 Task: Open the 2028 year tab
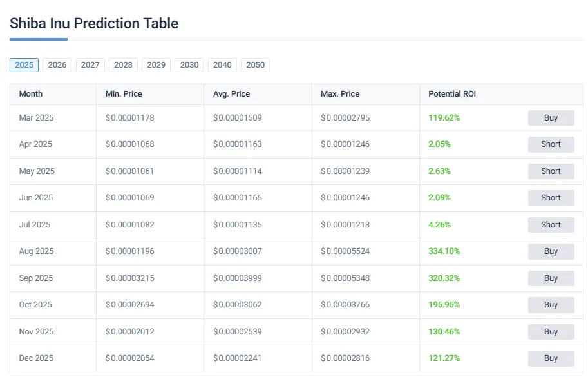click(x=123, y=64)
